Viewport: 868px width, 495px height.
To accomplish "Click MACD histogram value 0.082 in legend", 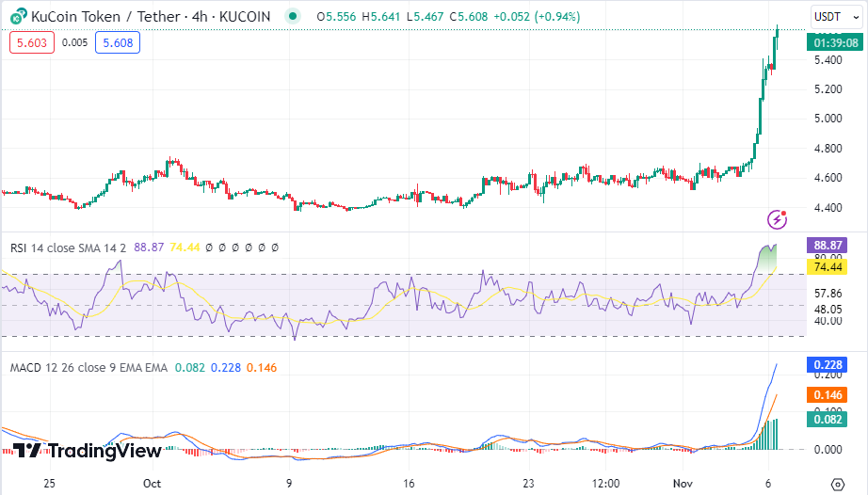I will pyautogui.click(x=190, y=368).
